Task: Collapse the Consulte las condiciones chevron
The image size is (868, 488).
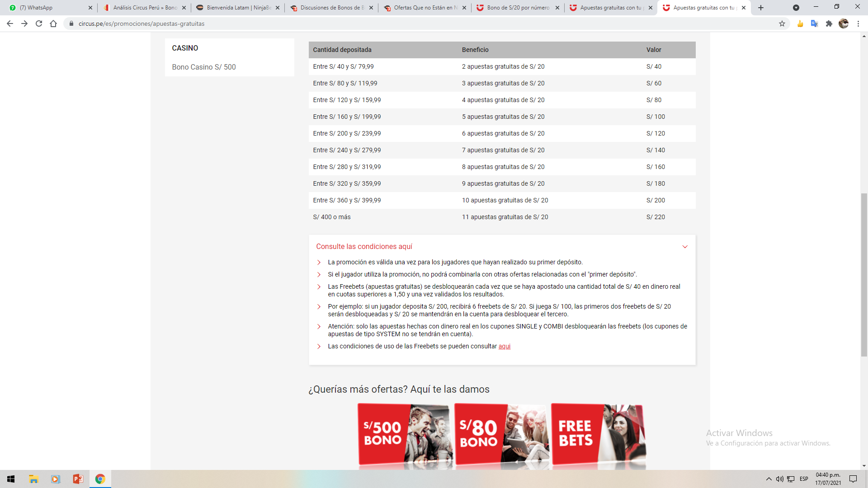Action: (685, 247)
